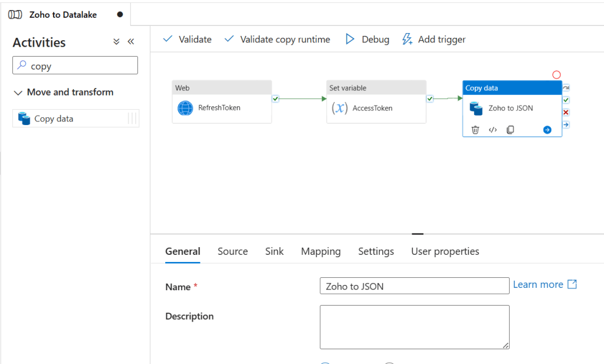Viewport: 604px width, 364px height.
Task: Click the Add trigger lightning icon
Action: click(x=407, y=40)
